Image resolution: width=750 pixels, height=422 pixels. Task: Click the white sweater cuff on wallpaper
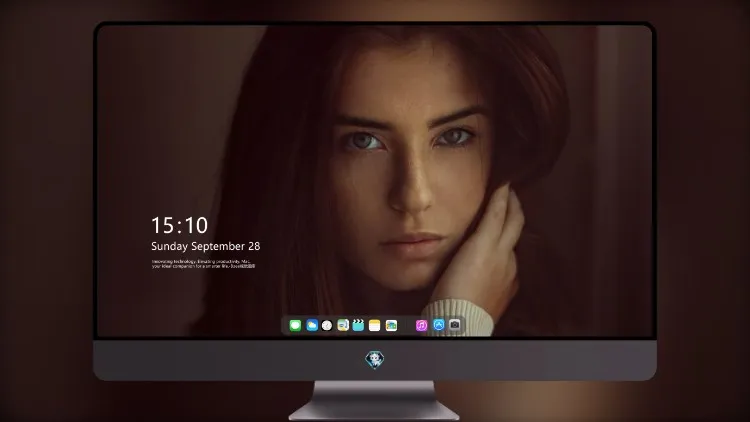click(x=459, y=317)
